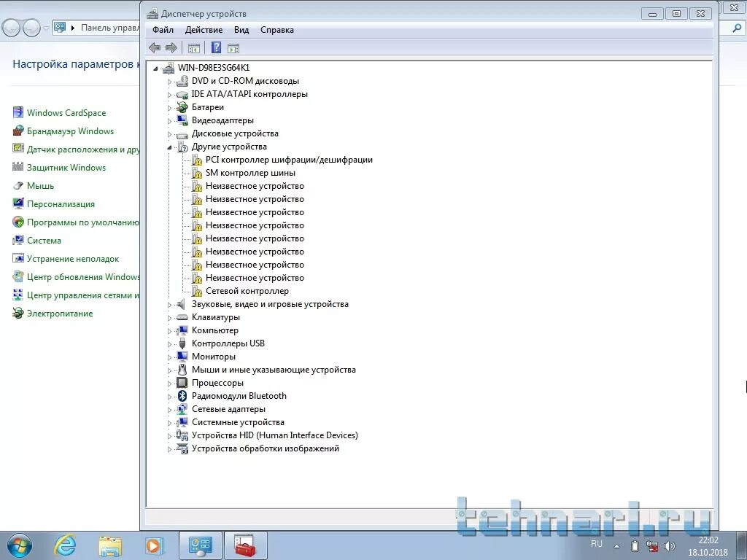Open the Вид menu
The image size is (747, 560).
click(x=241, y=30)
